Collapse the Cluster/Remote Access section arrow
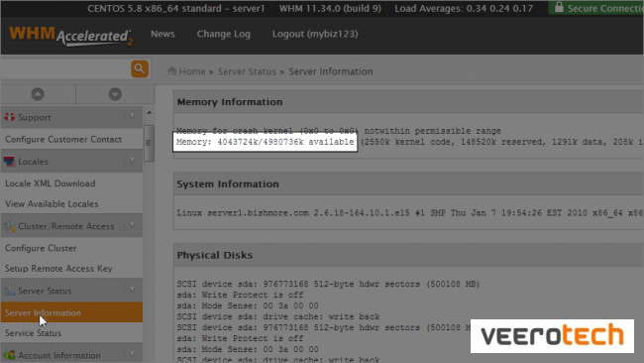Image resolution: width=644 pixels, height=363 pixels. 132,225
